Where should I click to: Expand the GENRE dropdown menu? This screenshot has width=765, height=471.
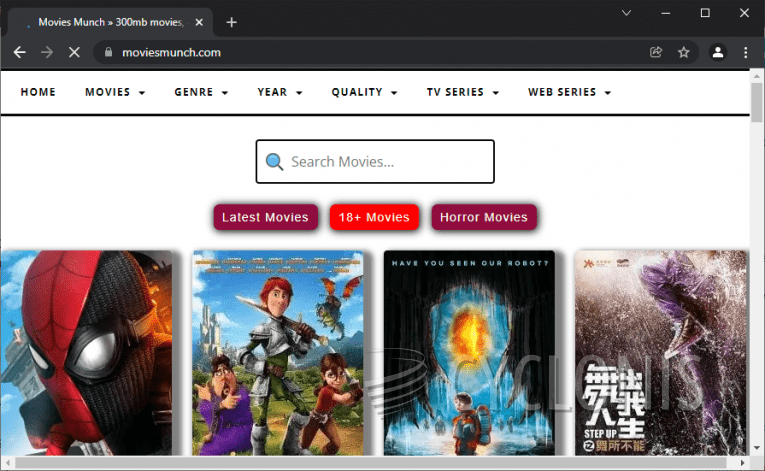point(201,92)
